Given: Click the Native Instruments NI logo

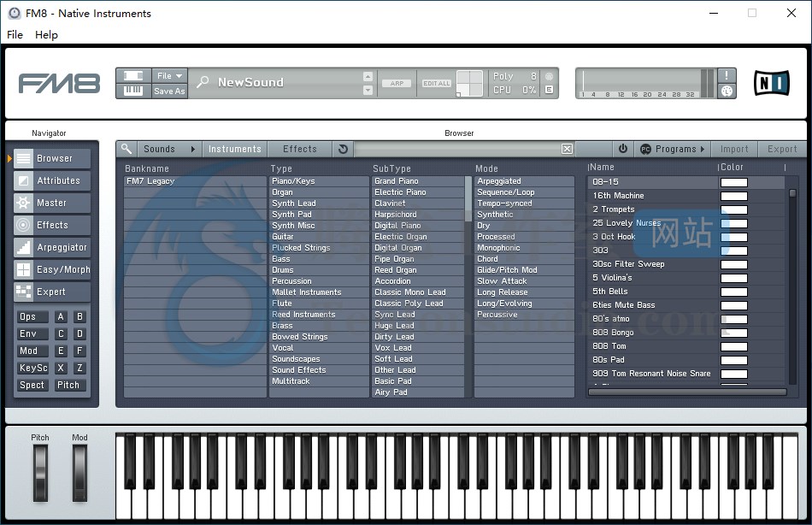Looking at the screenshot, I should (772, 83).
